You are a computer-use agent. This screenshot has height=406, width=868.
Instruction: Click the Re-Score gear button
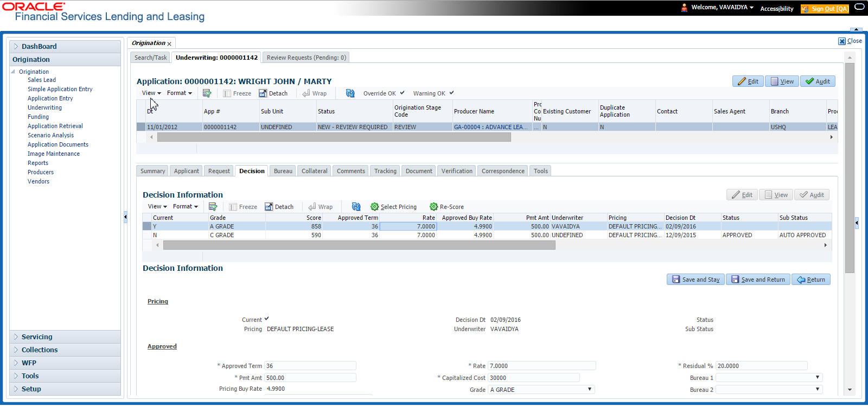447,207
